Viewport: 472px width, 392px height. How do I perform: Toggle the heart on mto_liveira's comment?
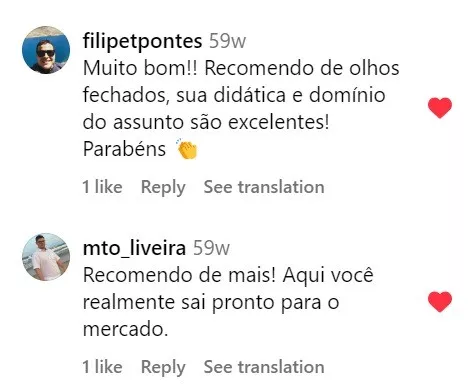440,302
